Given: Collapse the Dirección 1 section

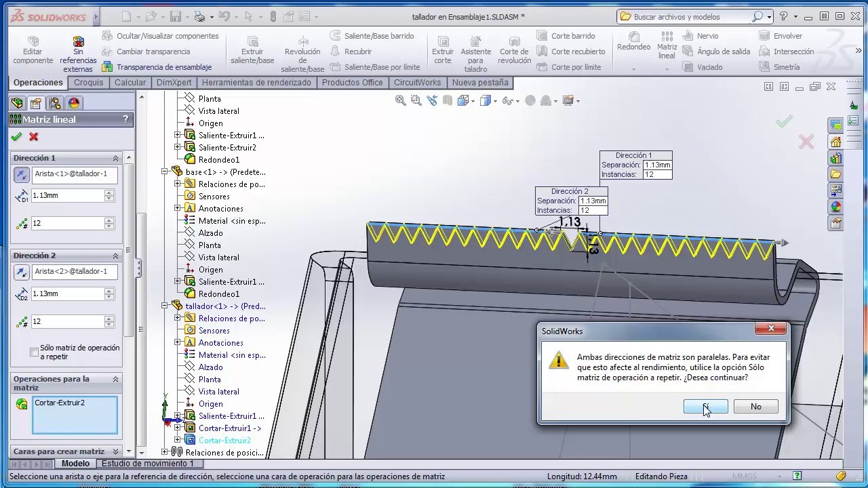Looking at the screenshot, I should point(115,158).
